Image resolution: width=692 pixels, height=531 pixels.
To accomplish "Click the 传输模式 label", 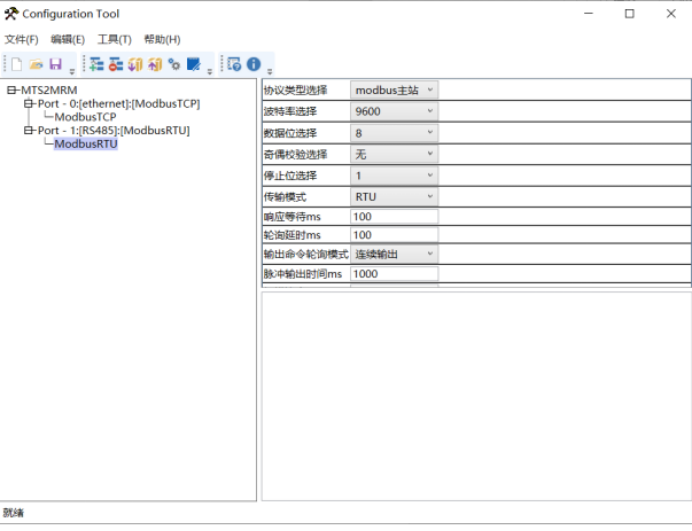I will coord(285,197).
